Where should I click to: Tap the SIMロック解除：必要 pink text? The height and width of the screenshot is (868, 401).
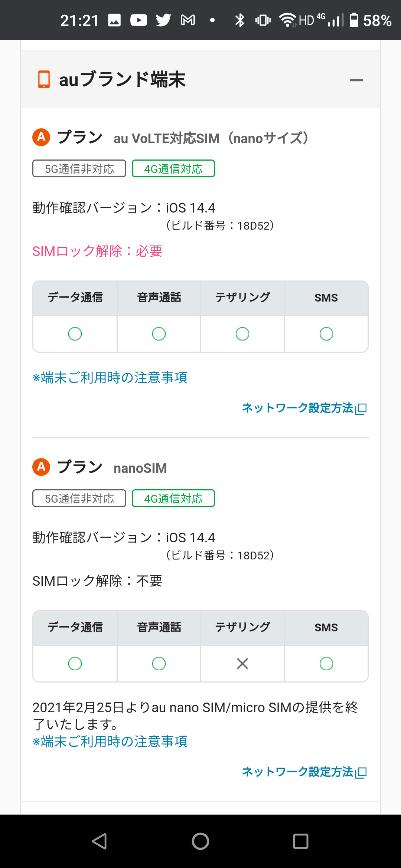pyautogui.click(x=97, y=251)
